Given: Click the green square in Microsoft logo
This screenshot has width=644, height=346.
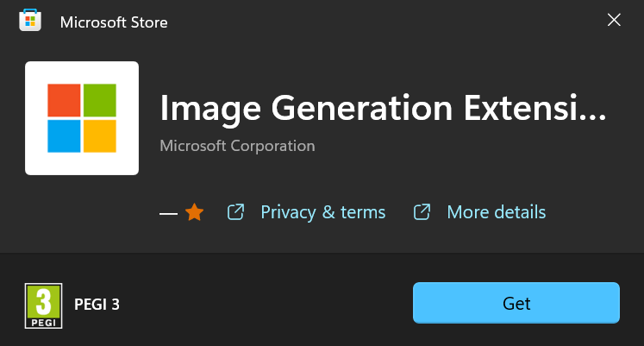Looking at the screenshot, I should click(x=100, y=100).
